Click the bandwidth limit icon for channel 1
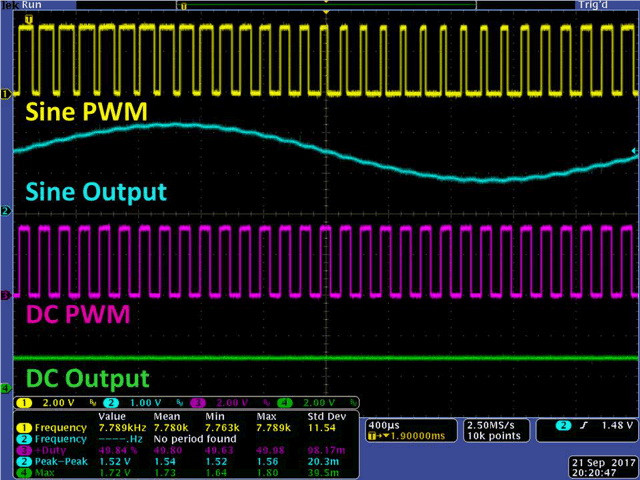This screenshot has width=640, height=480. [x=93, y=403]
